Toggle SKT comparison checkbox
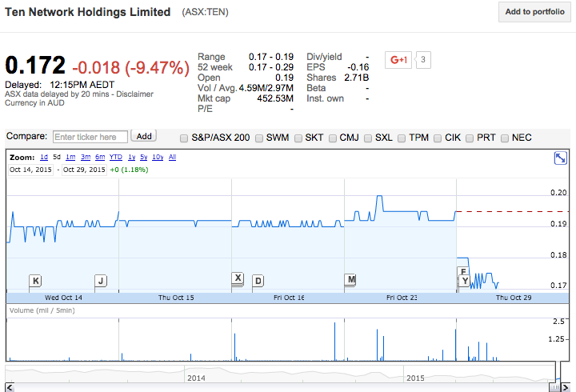Image resolution: width=576 pixels, height=392 pixels. 298,138
